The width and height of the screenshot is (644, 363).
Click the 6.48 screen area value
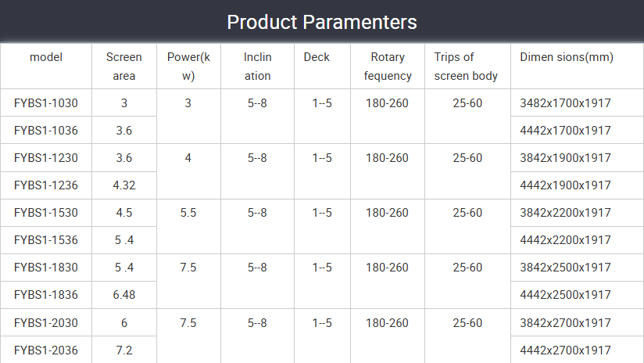pyautogui.click(x=124, y=294)
